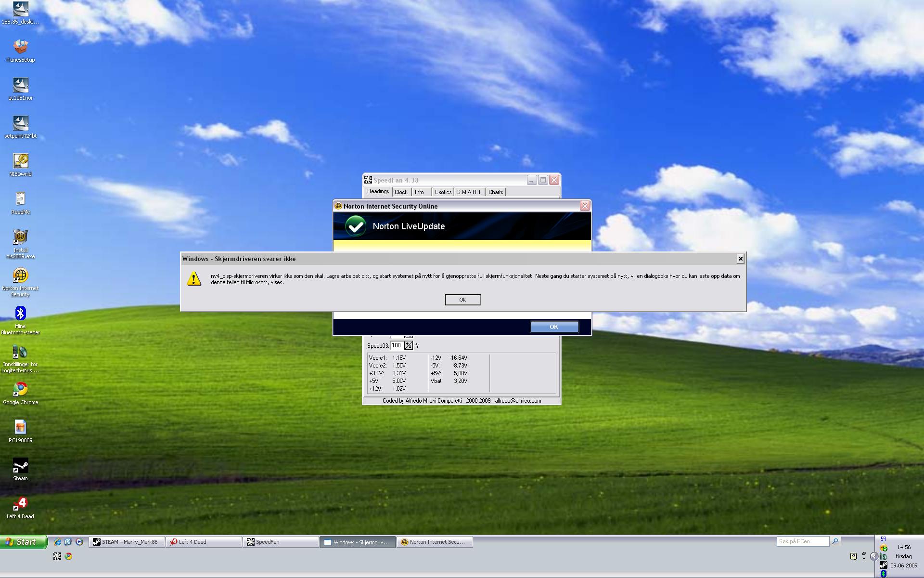924x578 pixels.
Task: Open the SpeedFan Charts tab
Action: click(496, 192)
